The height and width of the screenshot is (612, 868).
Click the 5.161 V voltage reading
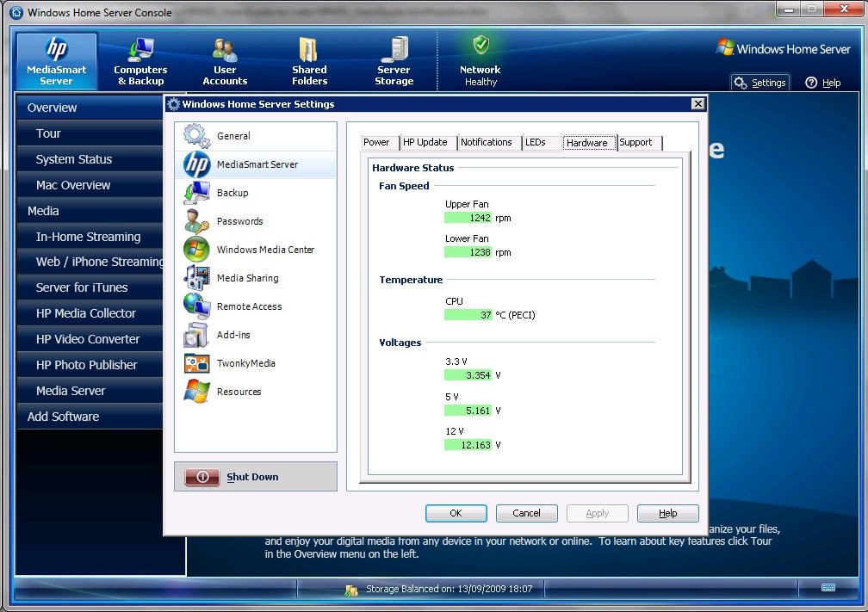468,411
